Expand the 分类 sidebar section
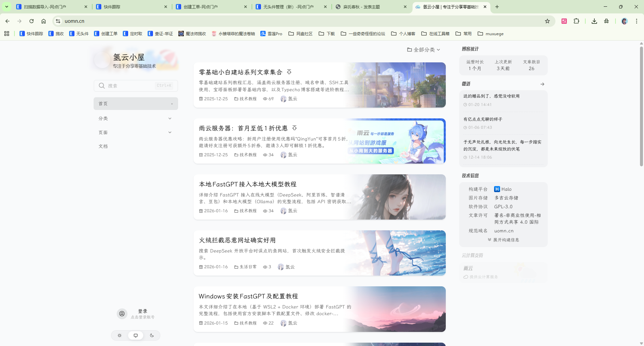This screenshot has width=644, height=346. (x=136, y=118)
